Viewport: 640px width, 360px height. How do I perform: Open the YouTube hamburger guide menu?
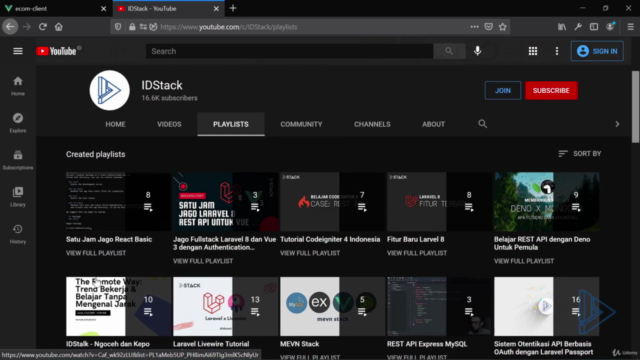pos(18,51)
